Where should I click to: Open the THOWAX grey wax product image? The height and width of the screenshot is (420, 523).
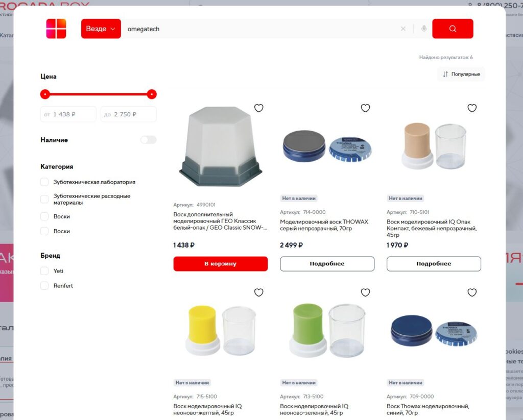[x=327, y=145]
